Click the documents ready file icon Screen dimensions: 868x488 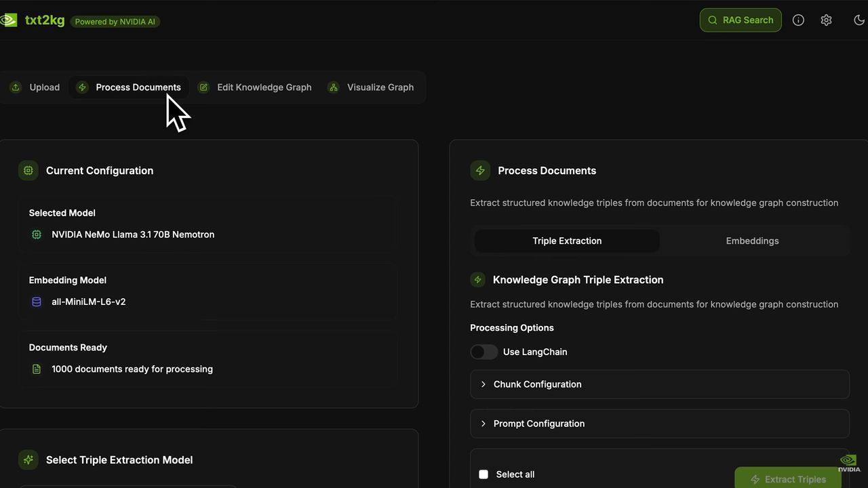(37, 369)
